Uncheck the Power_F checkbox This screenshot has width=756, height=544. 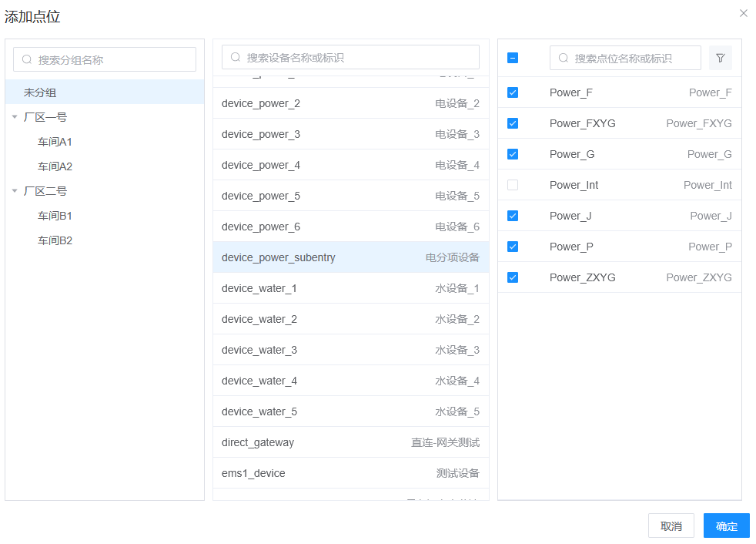pos(513,92)
